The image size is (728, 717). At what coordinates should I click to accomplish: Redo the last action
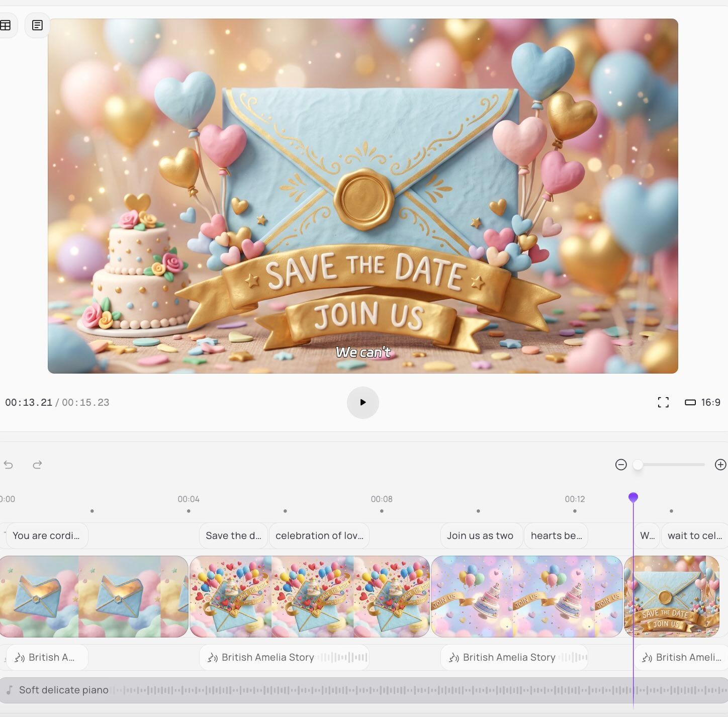37,465
